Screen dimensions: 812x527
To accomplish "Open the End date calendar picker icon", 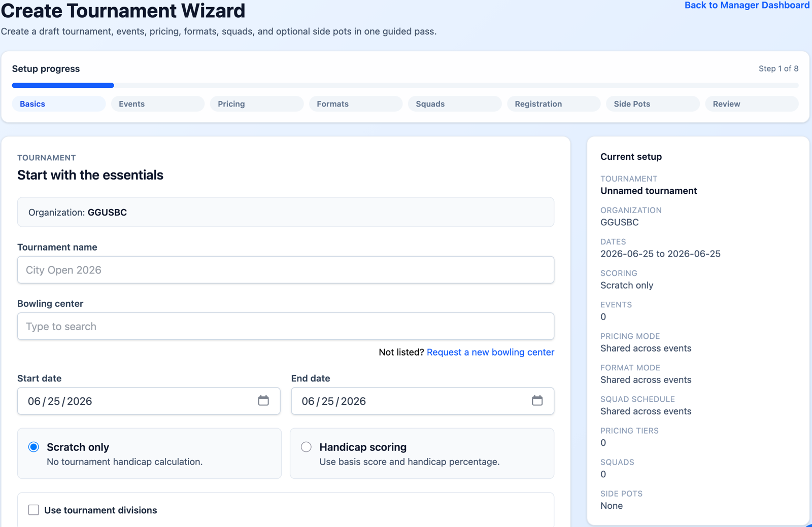I will tap(537, 401).
